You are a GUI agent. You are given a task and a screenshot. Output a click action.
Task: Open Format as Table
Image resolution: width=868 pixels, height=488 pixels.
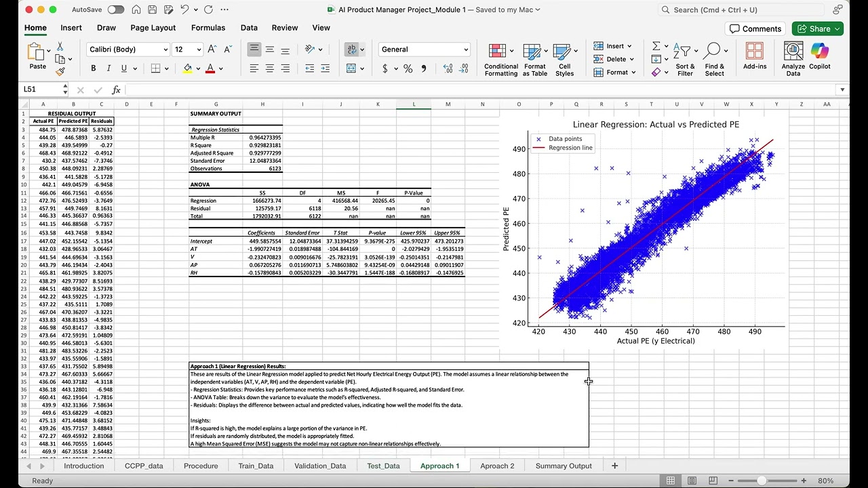pos(534,60)
